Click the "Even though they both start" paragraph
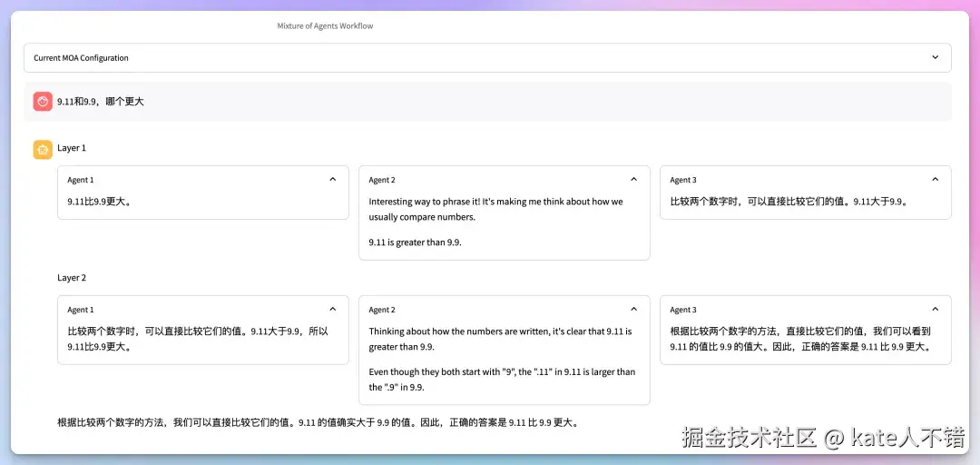 (x=502, y=380)
